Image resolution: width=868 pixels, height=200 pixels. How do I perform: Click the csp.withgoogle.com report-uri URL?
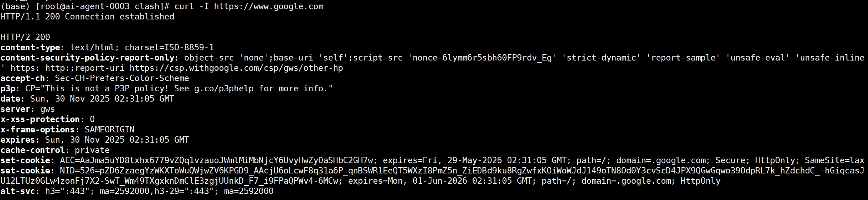coord(236,68)
